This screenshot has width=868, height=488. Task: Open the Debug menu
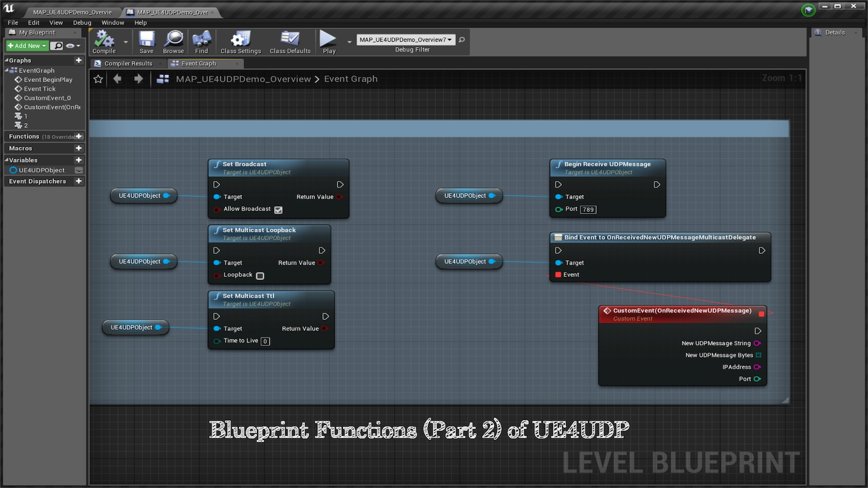click(81, 22)
